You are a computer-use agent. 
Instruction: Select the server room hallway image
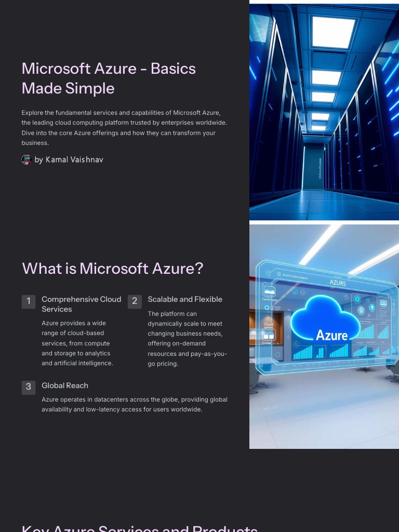pos(324,112)
